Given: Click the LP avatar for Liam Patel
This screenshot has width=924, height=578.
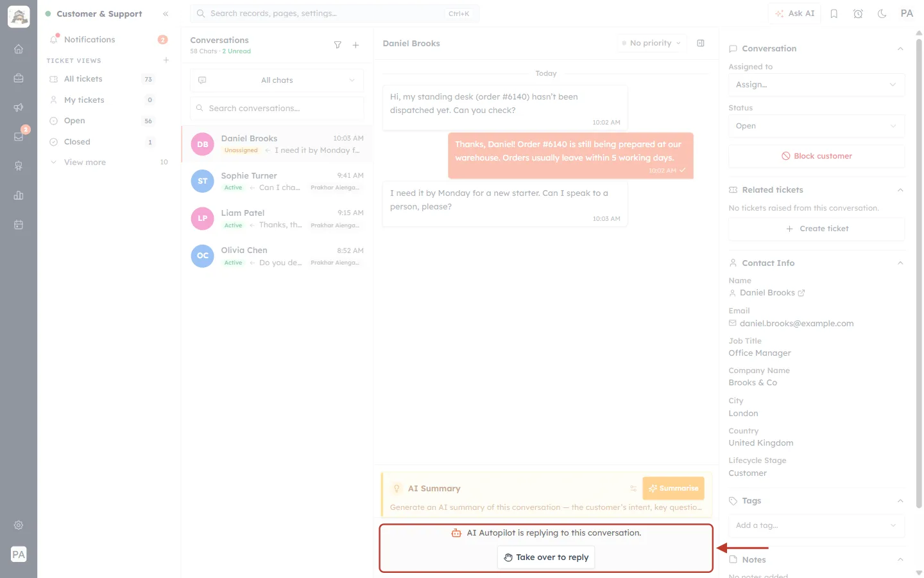Looking at the screenshot, I should pyautogui.click(x=203, y=218).
